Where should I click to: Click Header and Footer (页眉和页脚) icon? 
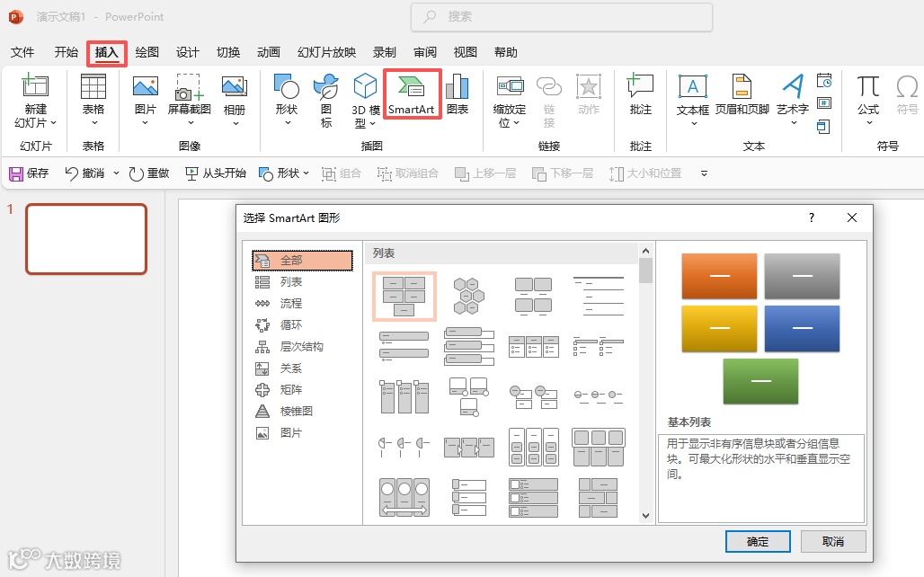point(742,86)
